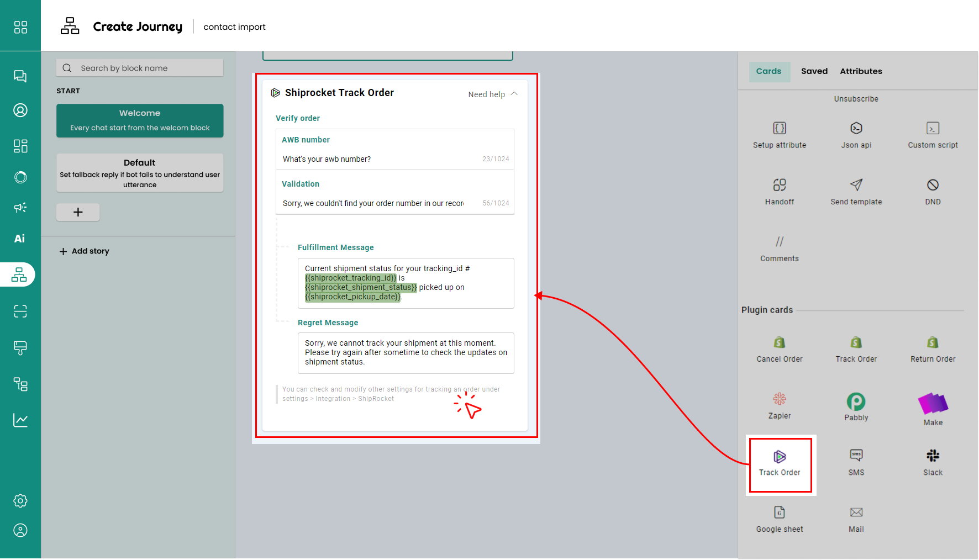Add the Google sheet card
Viewport: 979px width, 560px height.
tap(779, 519)
